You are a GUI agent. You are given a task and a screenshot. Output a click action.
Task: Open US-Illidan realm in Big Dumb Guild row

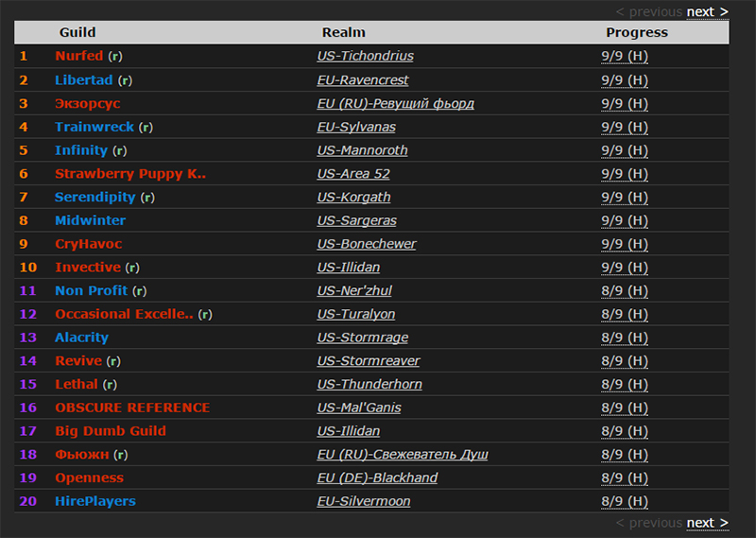pyautogui.click(x=348, y=431)
